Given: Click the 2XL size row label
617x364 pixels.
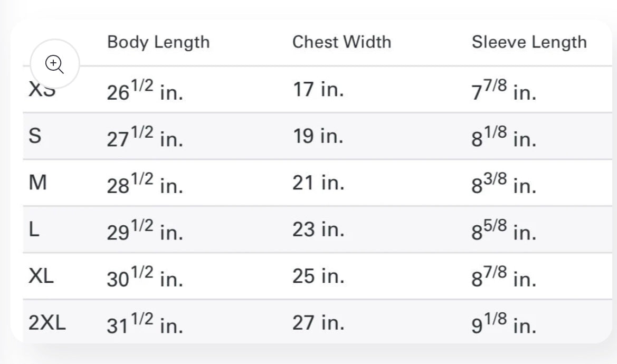Looking at the screenshot, I should 47,323.
